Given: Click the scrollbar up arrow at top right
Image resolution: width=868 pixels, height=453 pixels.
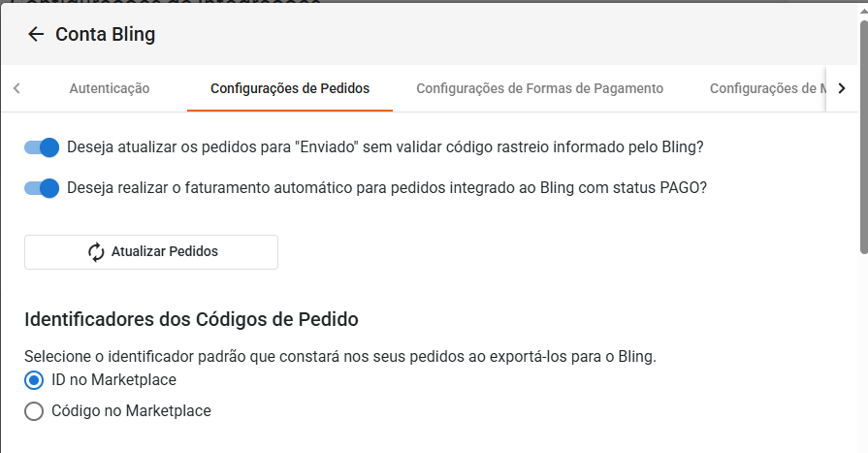Looking at the screenshot, I should click(x=863, y=13).
